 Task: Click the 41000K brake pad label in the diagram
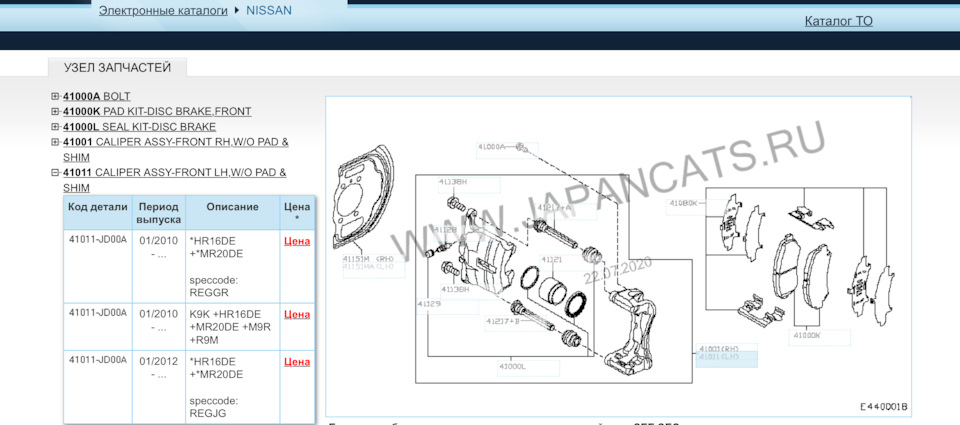coord(806,336)
